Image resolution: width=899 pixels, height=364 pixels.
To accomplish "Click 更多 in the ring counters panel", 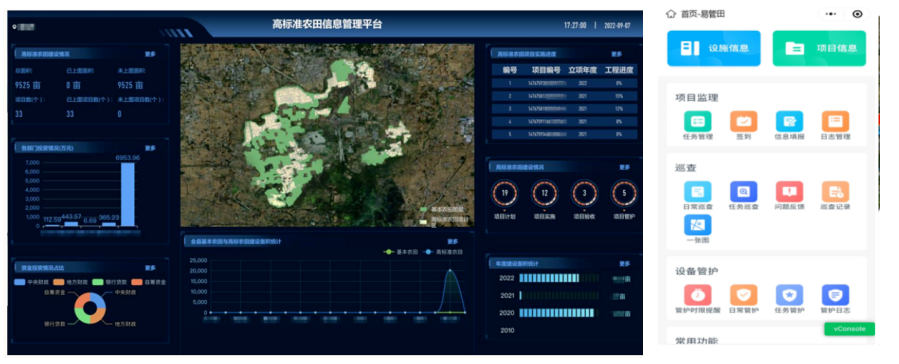I will [x=624, y=167].
